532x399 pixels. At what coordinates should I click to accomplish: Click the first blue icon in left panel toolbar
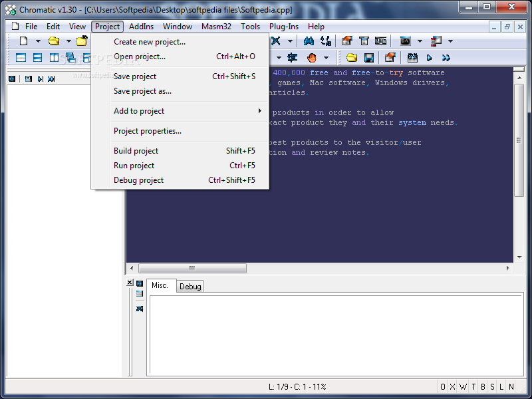click(12, 78)
